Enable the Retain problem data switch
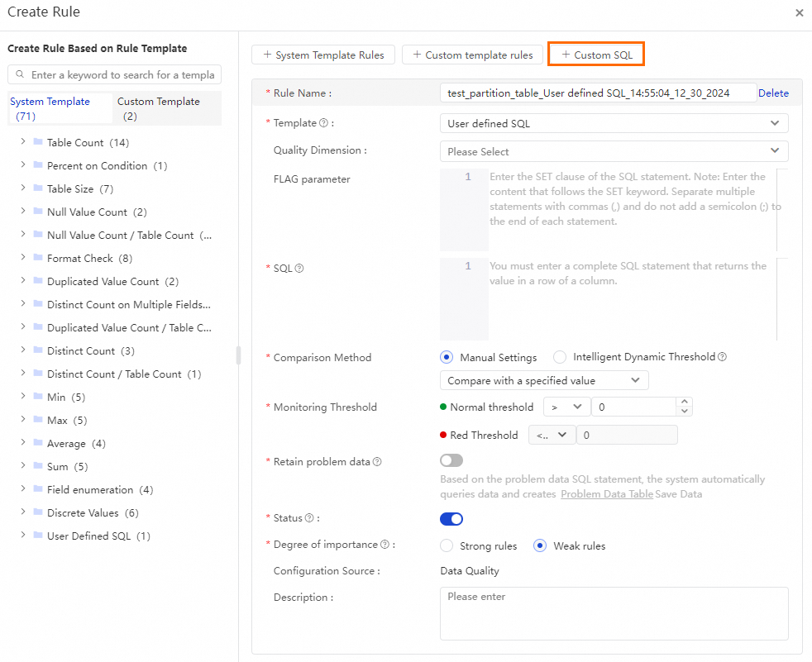Image resolution: width=812 pixels, height=662 pixels. (x=451, y=460)
